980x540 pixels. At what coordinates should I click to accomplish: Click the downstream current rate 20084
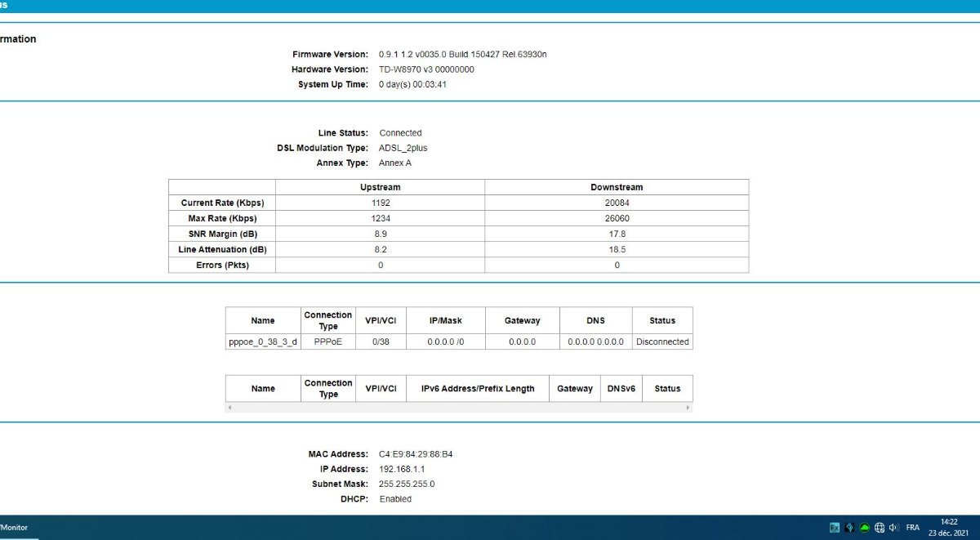click(617, 203)
